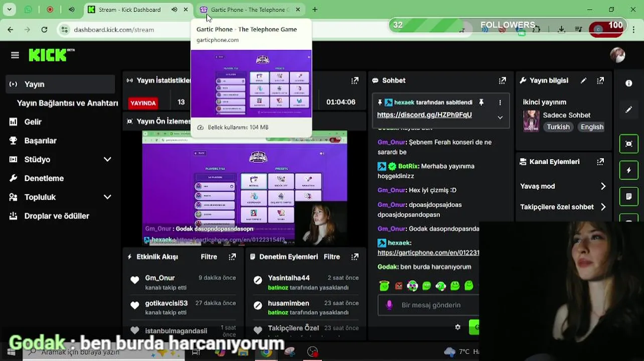The width and height of the screenshot is (644, 361).
Task: Open the garticphone.com link in chat
Action: point(428,253)
